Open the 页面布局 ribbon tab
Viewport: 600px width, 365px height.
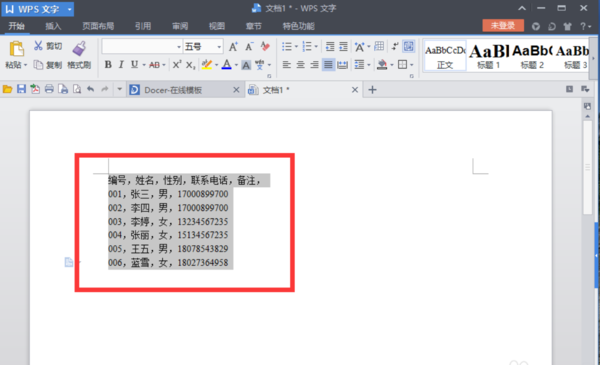point(98,26)
